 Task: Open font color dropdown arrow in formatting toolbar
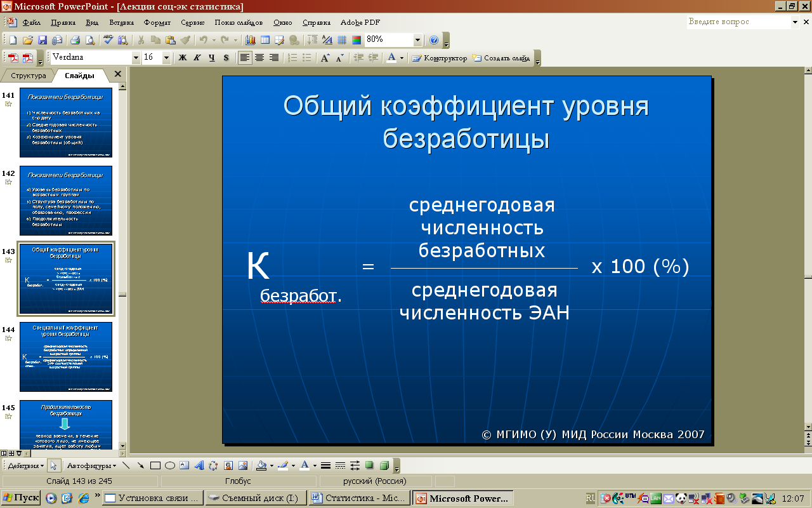tap(402, 58)
